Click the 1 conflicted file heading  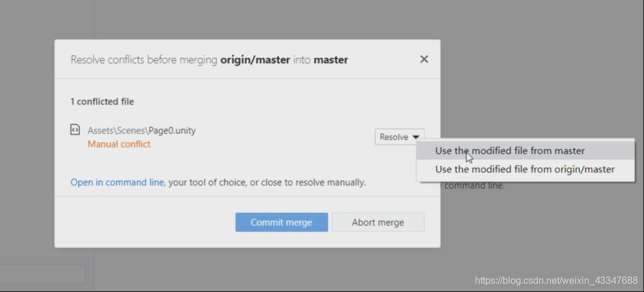(x=102, y=101)
